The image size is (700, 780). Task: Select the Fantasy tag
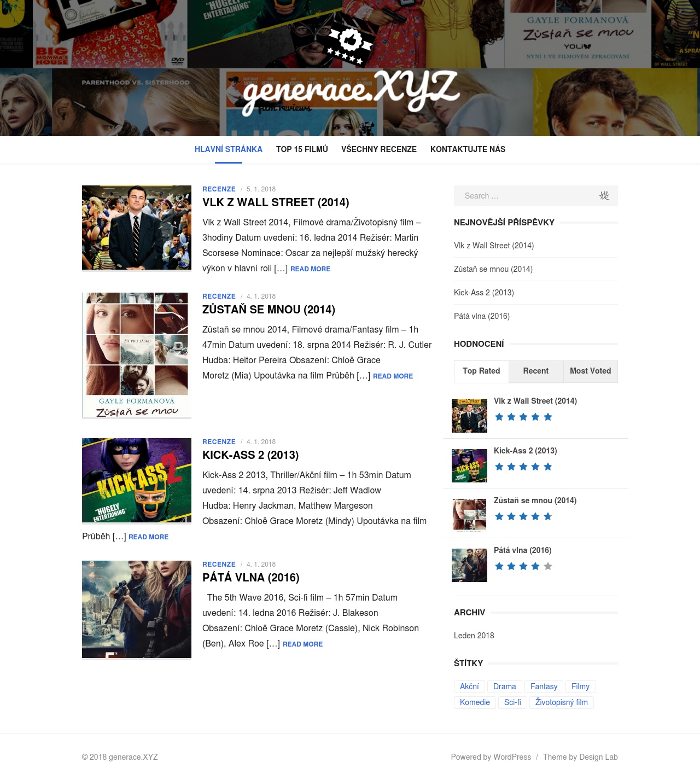[544, 686]
